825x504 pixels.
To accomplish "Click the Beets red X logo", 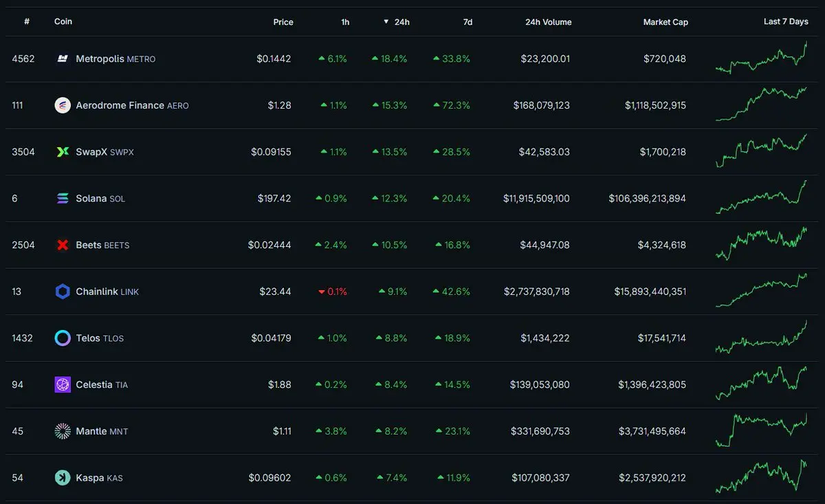I will [x=63, y=245].
